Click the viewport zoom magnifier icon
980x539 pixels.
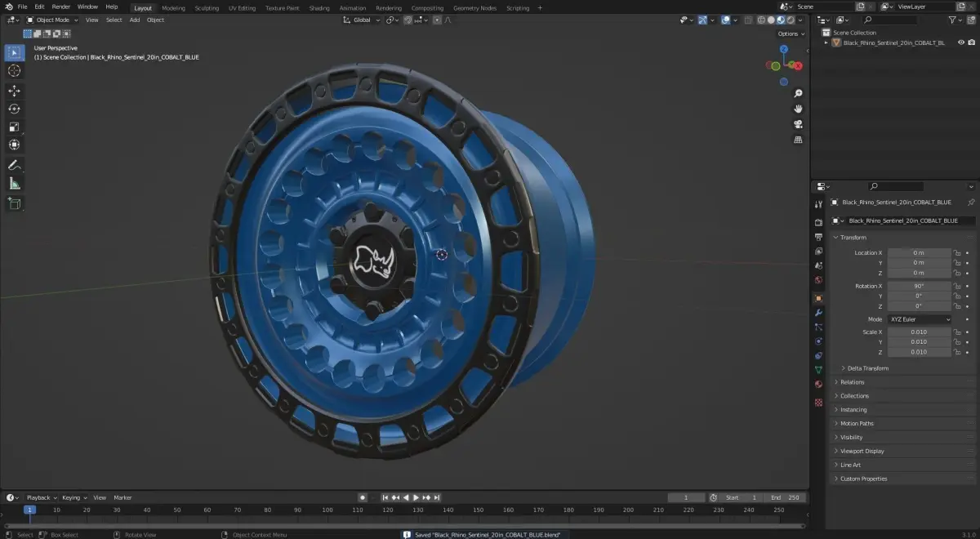[798, 94]
